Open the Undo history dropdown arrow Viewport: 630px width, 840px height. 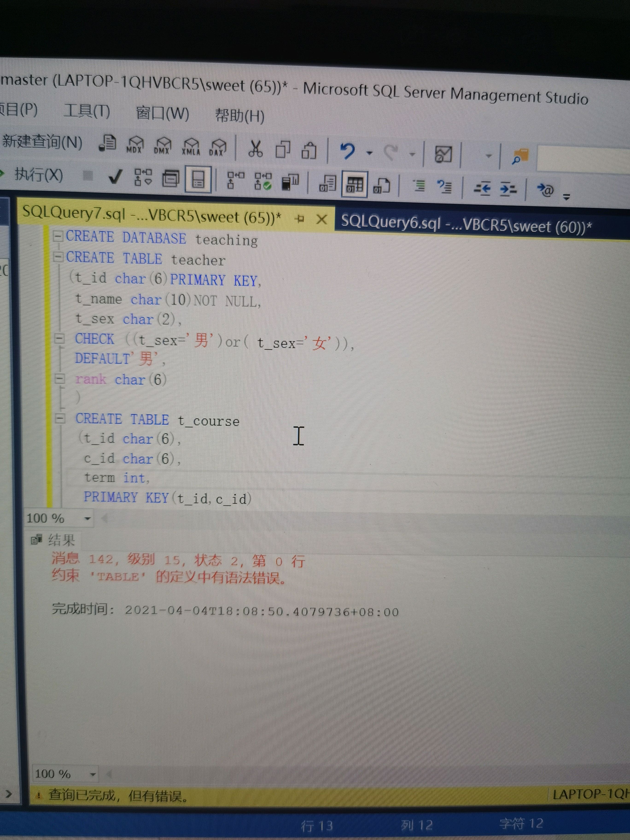[369, 153]
